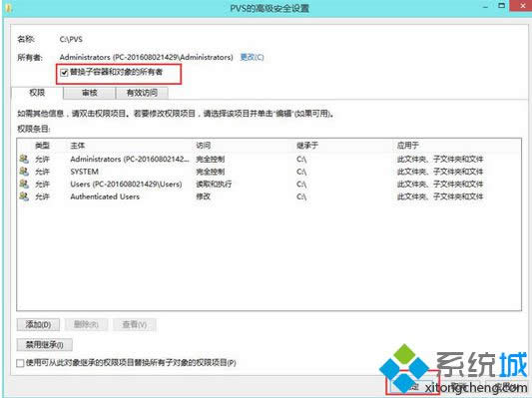Select the Authenticated Users 修改 entry
Screen dimensions: 532x398
[268, 197]
